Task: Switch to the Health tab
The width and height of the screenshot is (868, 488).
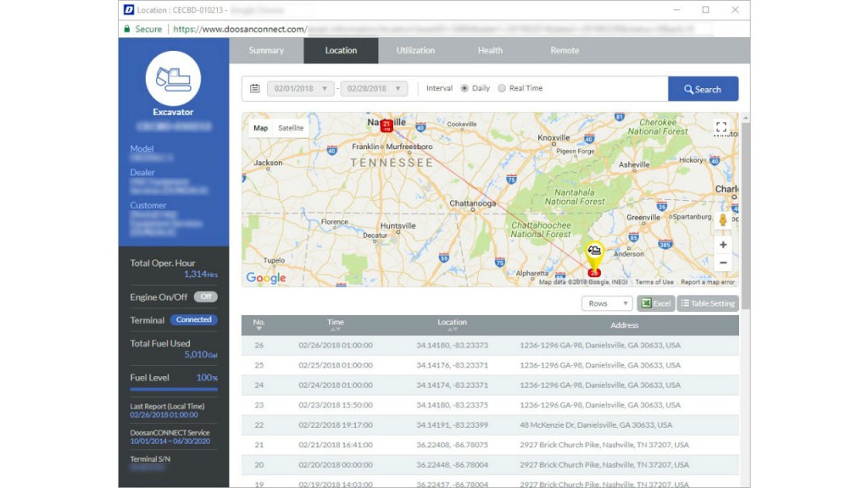Action: point(491,50)
